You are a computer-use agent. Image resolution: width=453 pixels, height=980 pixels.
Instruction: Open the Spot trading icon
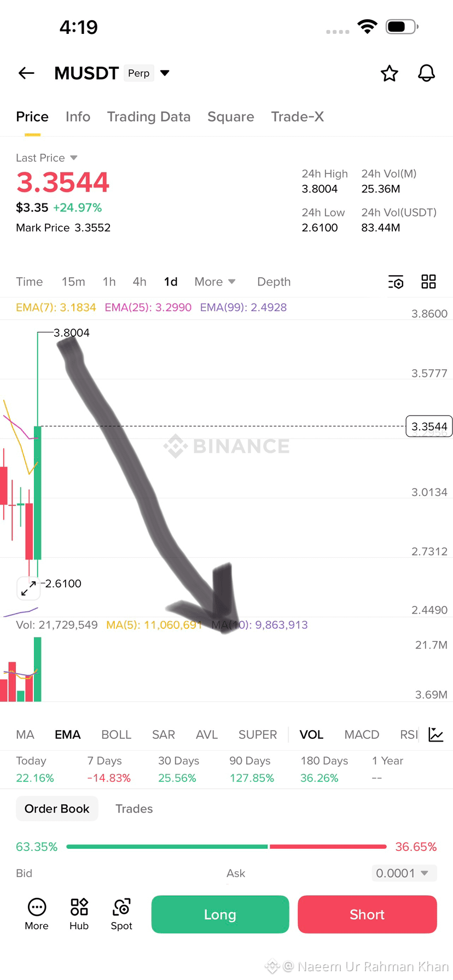click(x=121, y=914)
